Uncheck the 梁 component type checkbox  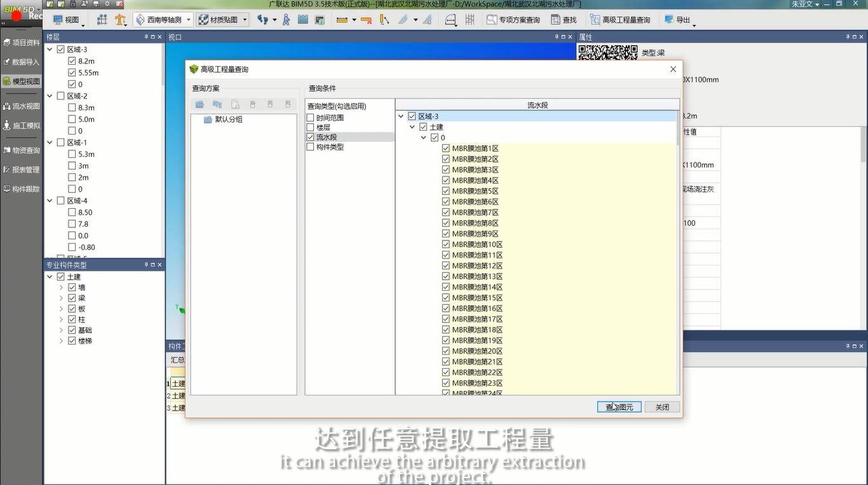(x=72, y=298)
